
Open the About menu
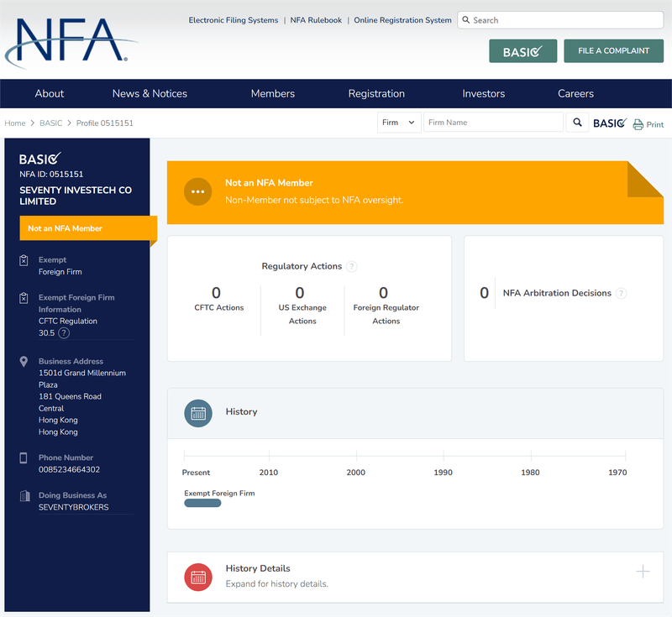point(50,93)
